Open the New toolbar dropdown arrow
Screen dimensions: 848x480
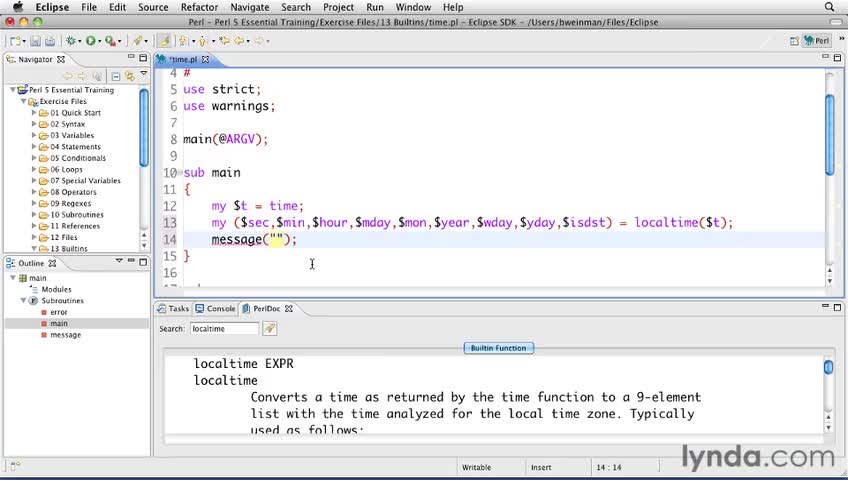pos(24,42)
